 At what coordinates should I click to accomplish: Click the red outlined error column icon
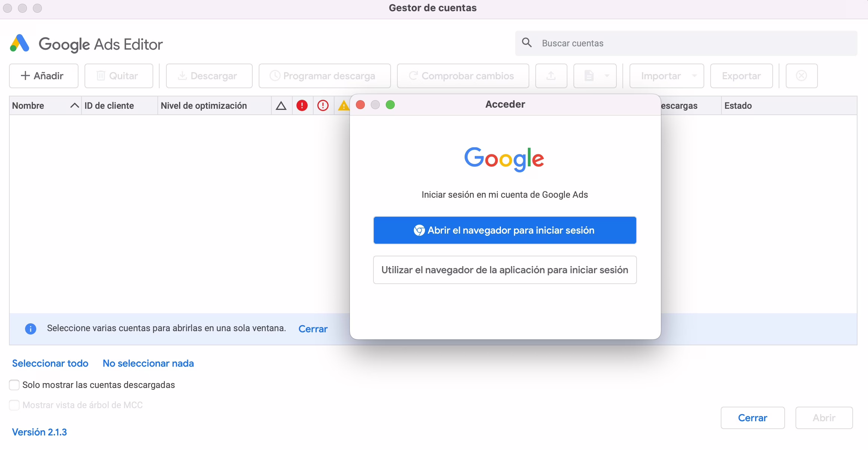pyautogui.click(x=323, y=106)
